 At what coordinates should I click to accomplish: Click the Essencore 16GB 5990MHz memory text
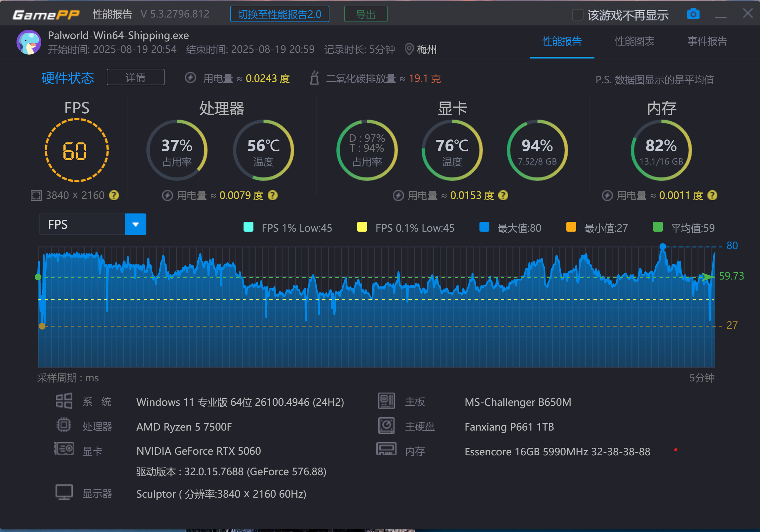[557, 451]
